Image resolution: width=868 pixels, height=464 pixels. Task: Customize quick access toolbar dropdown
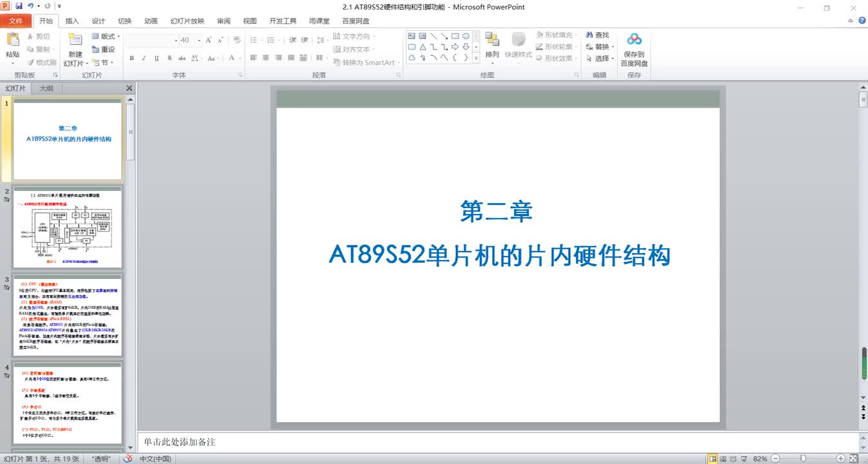coord(59,6)
